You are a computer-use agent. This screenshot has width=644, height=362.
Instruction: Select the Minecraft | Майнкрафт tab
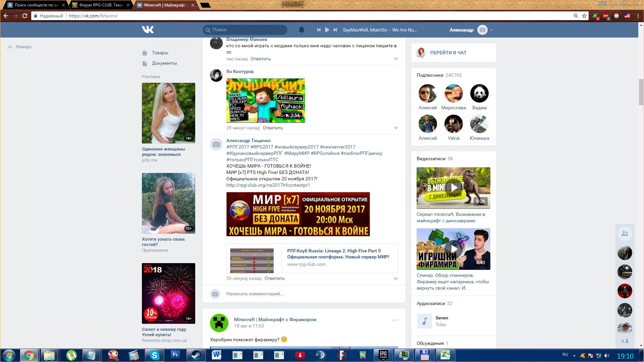click(166, 5)
